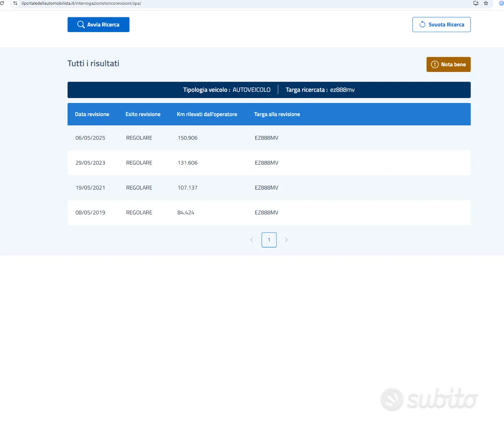Screen dimensions: 504x434
Task: Select the 08/05/2019 revision date
Action: click(90, 213)
